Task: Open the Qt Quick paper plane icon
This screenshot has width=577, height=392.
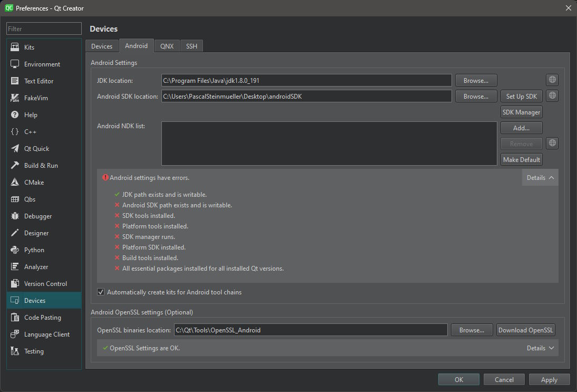Action: point(15,148)
